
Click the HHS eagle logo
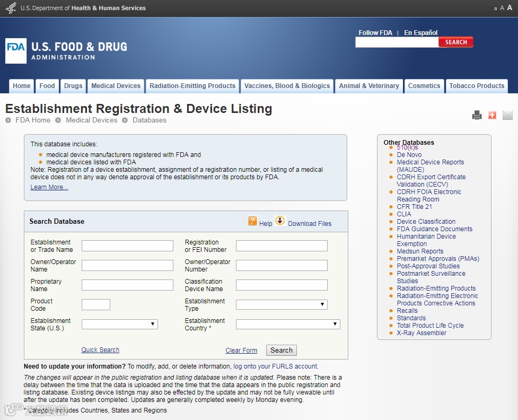[x=11, y=7]
